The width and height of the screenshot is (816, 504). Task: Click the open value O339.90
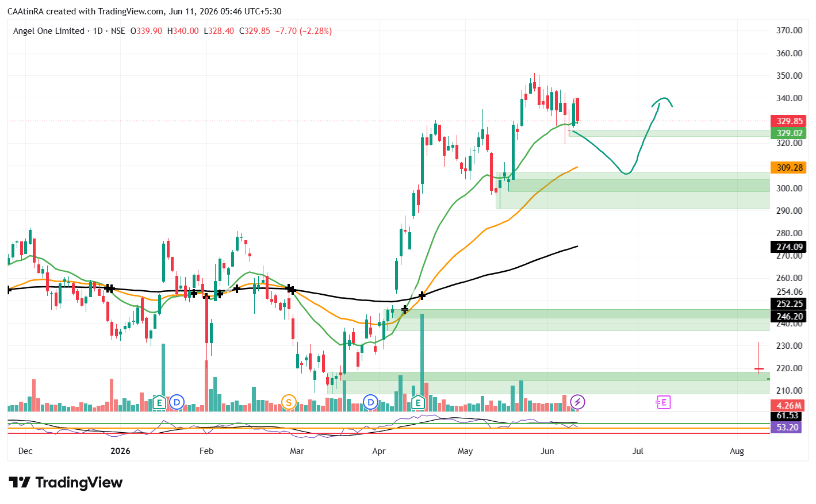146,31
